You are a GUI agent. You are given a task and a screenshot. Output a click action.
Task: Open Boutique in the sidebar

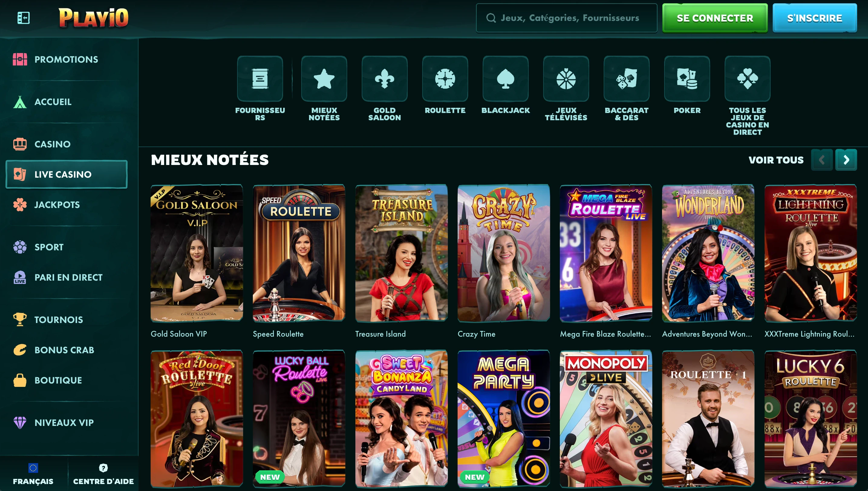pyautogui.click(x=66, y=380)
